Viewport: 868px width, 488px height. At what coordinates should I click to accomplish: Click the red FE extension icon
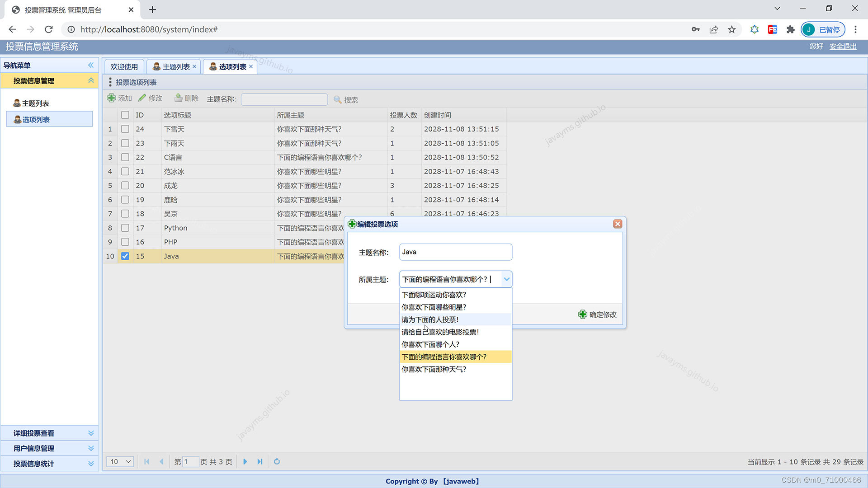coord(773,29)
